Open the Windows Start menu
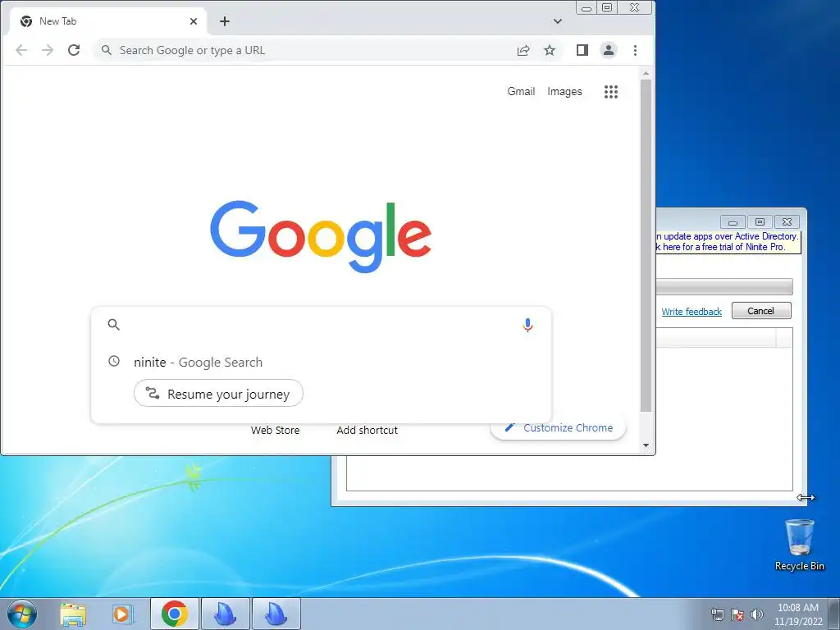840x630 pixels. pos(22,614)
